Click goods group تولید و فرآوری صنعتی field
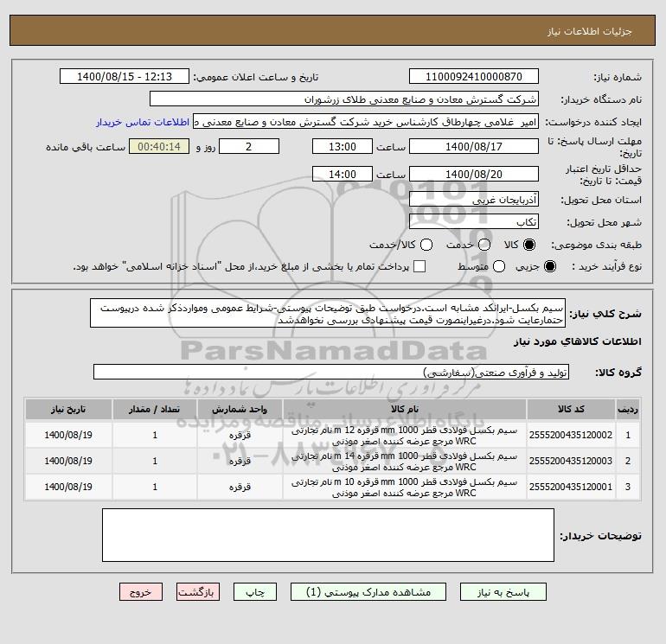The image size is (666, 644). click(331, 373)
